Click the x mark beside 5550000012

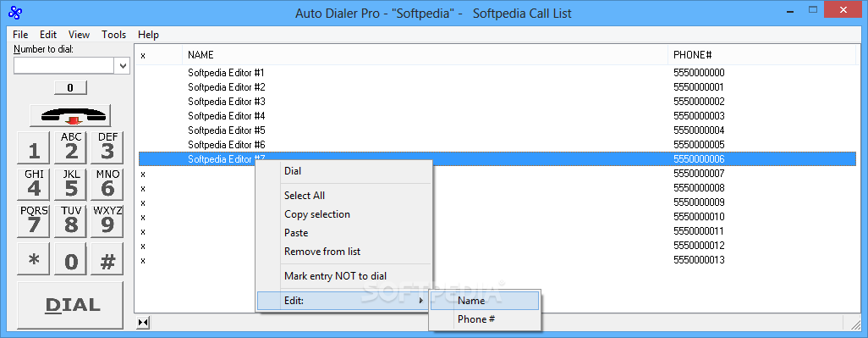(143, 246)
